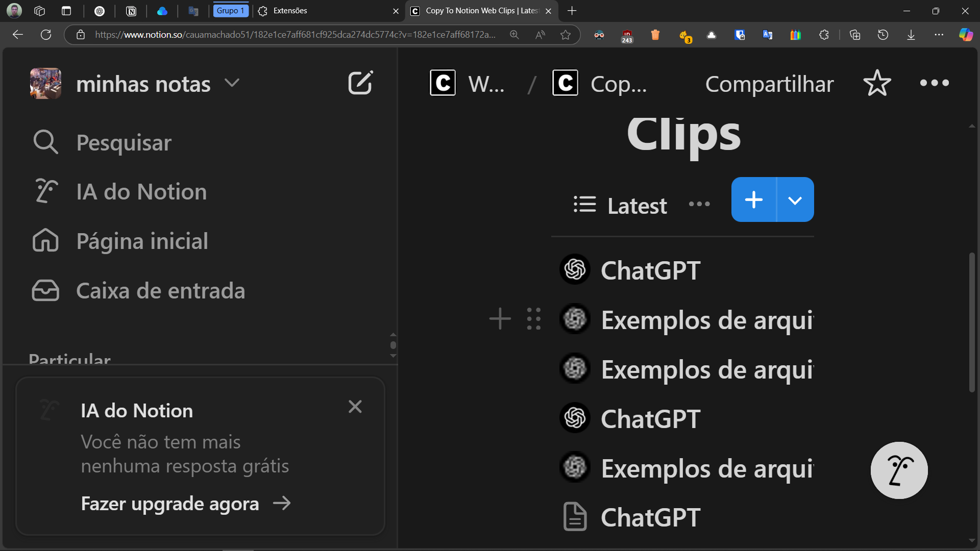Go back with browser back arrow
Viewport: 980px width, 551px height.
tap(18, 35)
